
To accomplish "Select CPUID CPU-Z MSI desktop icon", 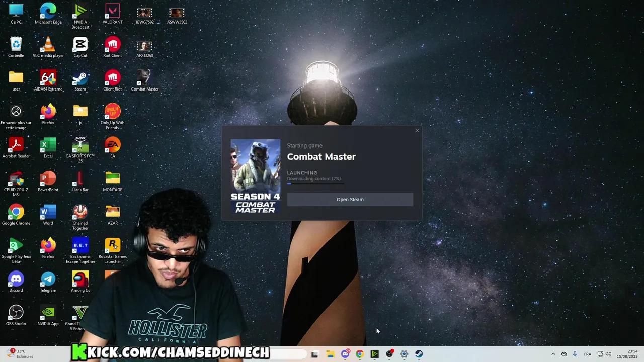I will coord(16,184).
